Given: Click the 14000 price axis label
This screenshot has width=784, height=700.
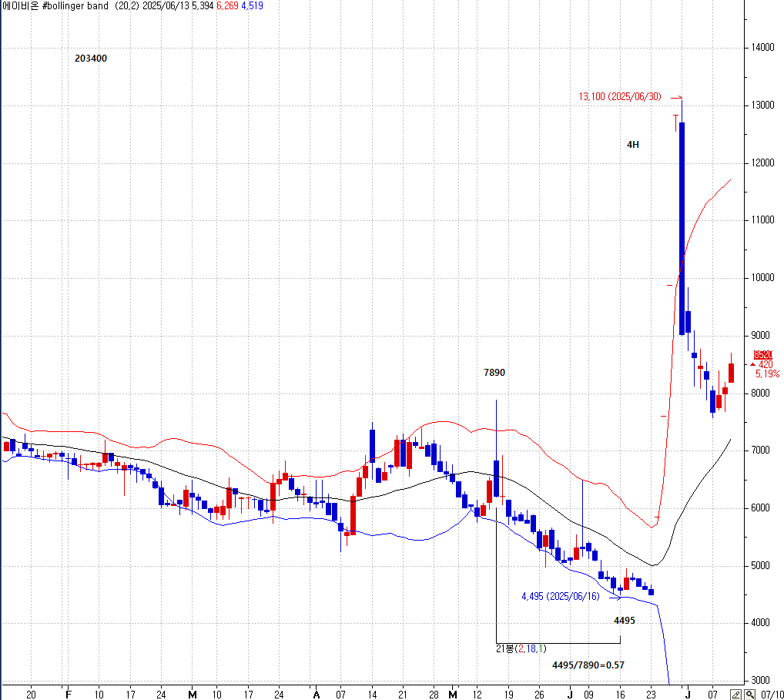Looking at the screenshot, I should (x=762, y=48).
